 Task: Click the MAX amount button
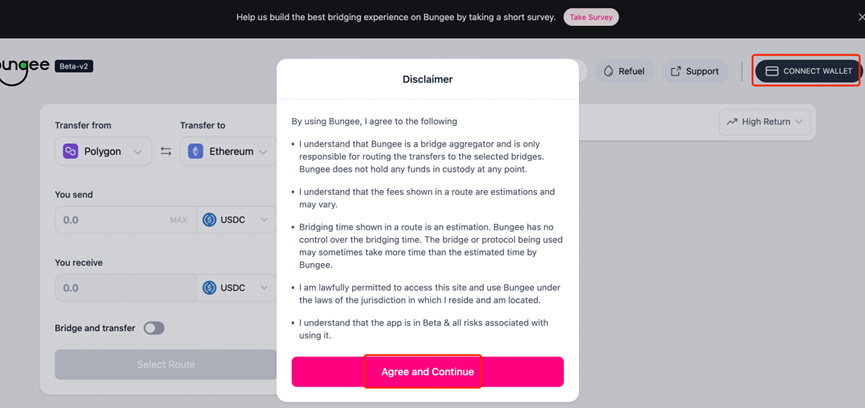coord(179,220)
